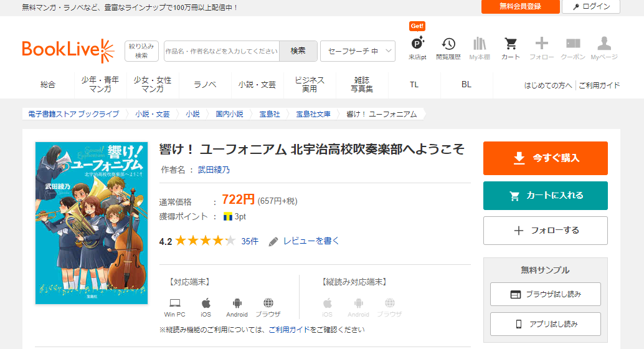Click breadcrumb 宝島社
Viewport: 644px width, 349px height.
(270, 114)
